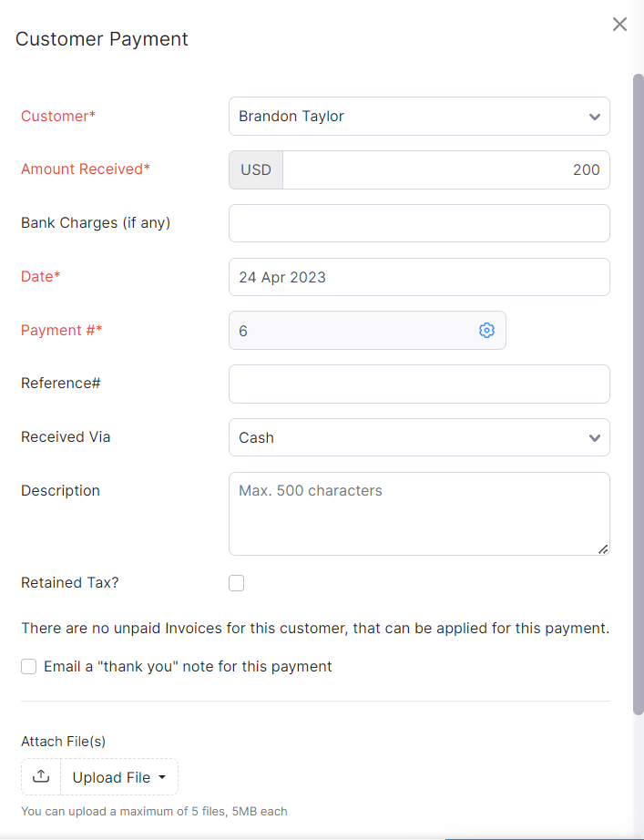
Task: Enable emailing a thank you note
Action: click(x=28, y=666)
